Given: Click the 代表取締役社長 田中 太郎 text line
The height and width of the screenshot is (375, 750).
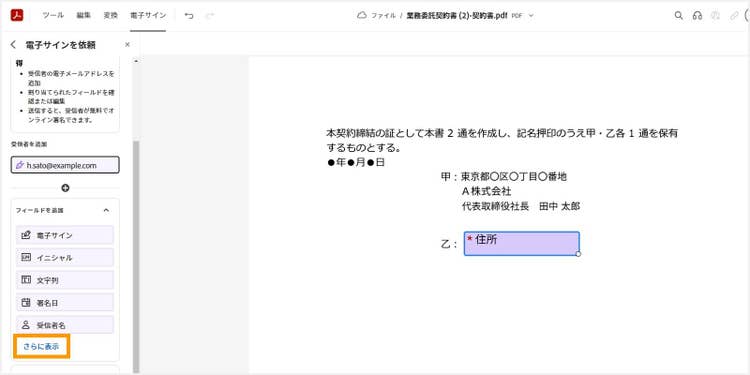Looking at the screenshot, I should pyautogui.click(x=521, y=207).
